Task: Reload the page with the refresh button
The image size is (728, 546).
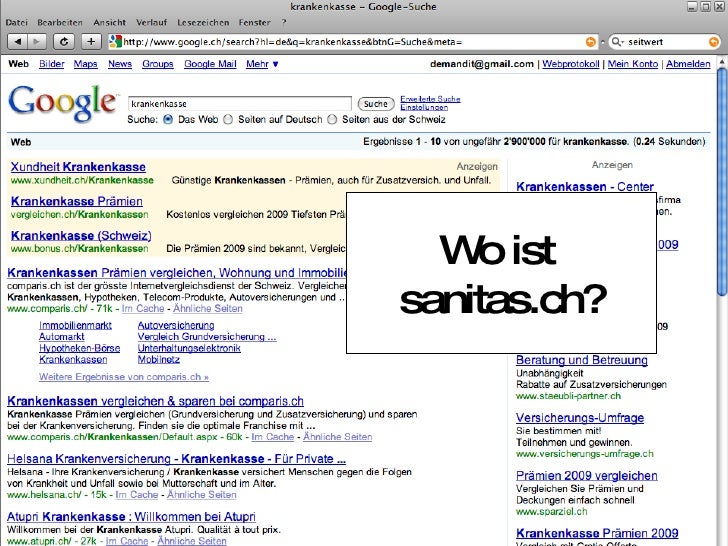Action: tap(64, 42)
